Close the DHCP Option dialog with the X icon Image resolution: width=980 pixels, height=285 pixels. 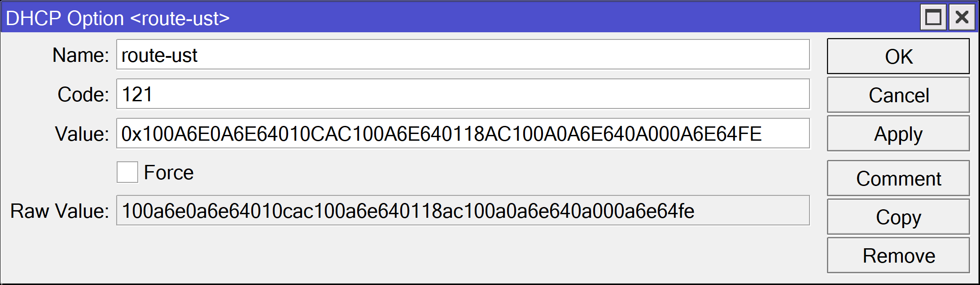tap(961, 18)
